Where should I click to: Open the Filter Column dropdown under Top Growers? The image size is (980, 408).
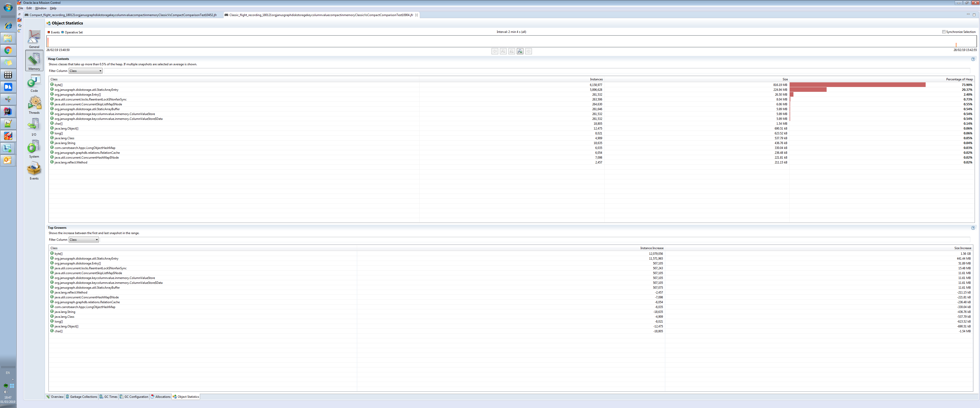[83, 239]
